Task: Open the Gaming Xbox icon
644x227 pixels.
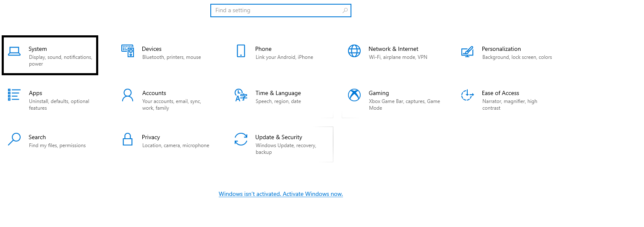Action: click(x=354, y=95)
